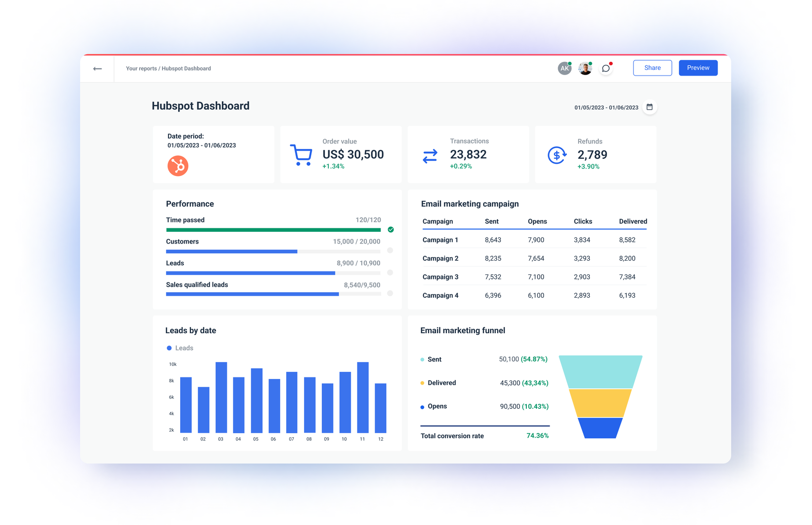Open the Your reports breadcrumb link
812x525 pixels.
point(141,68)
